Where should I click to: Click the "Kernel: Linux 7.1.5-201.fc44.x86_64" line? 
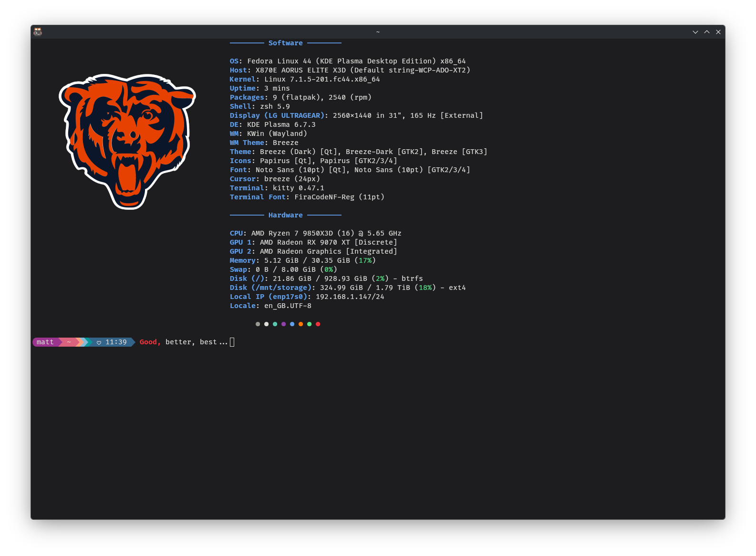tap(305, 79)
